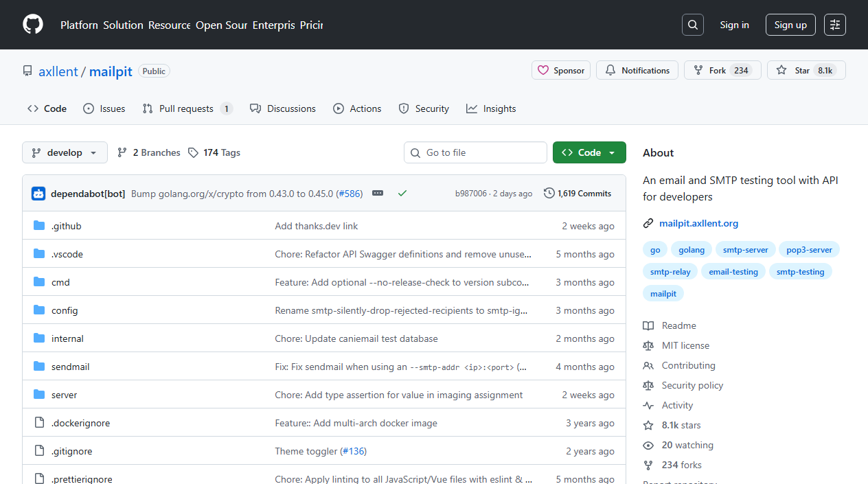Open the axllent owner link

click(58, 71)
